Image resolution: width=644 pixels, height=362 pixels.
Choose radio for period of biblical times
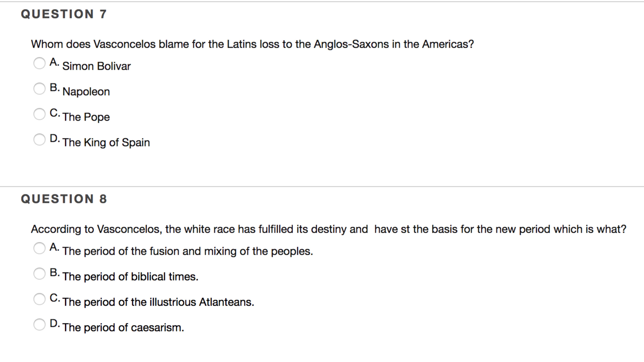[39, 274]
